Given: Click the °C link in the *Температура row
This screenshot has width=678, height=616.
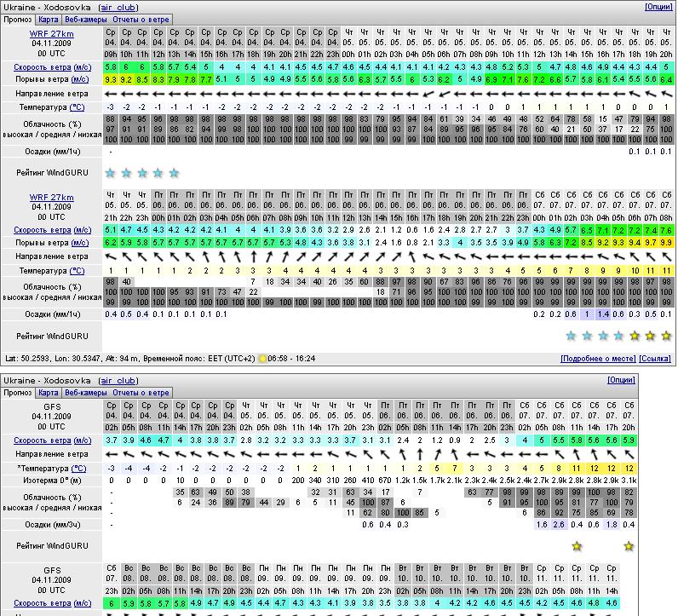Looking at the screenshot, I should 78,468.
